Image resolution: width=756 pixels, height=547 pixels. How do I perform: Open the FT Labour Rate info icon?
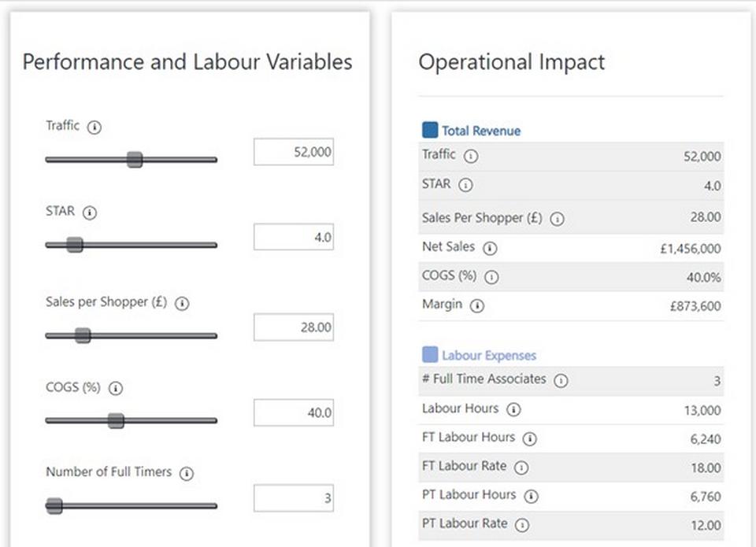pyautogui.click(x=521, y=467)
